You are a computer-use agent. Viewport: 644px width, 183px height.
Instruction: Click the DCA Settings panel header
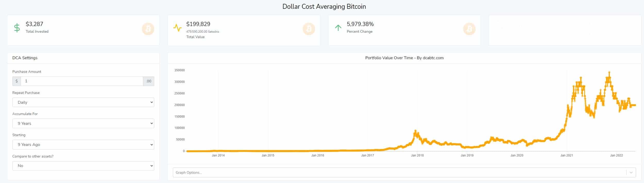(x=25, y=58)
